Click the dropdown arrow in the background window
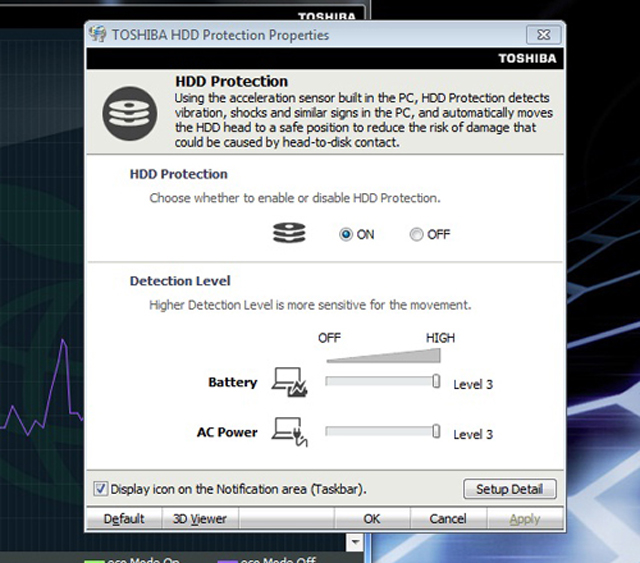This screenshot has width=640, height=563. pyautogui.click(x=355, y=543)
